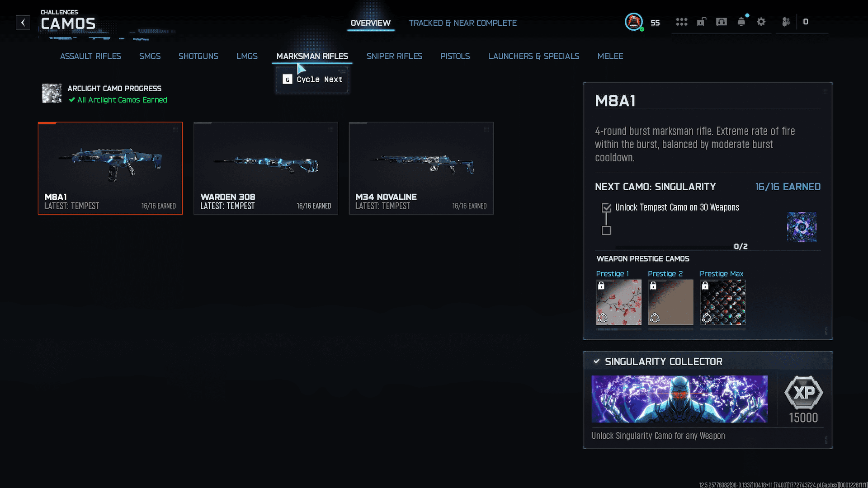Open the player profile avatar
This screenshot has width=868, height=488.
click(x=633, y=22)
